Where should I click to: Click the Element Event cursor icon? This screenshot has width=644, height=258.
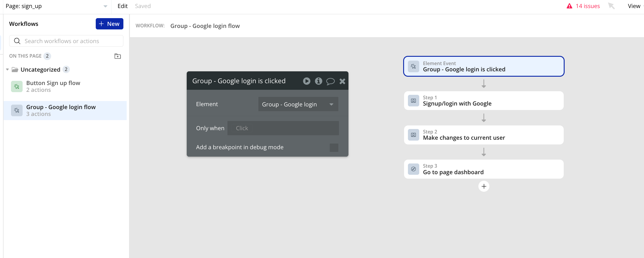click(414, 66)
